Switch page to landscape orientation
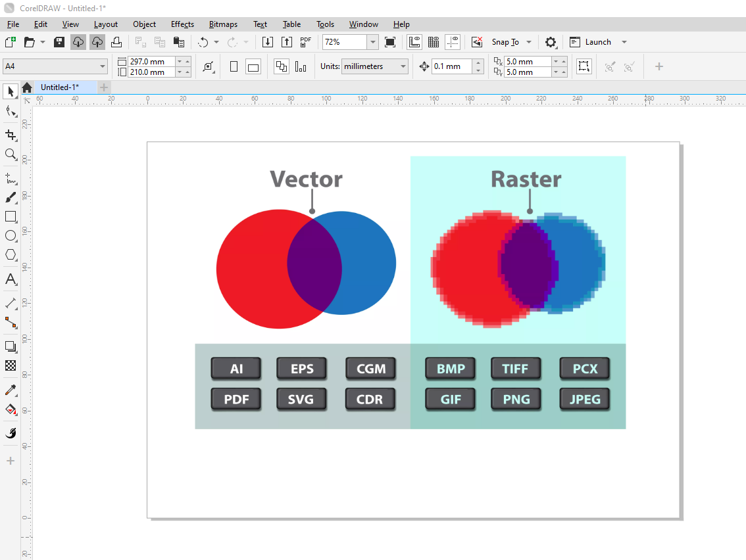This screenshot has height=560, width=746. [253, 66]
